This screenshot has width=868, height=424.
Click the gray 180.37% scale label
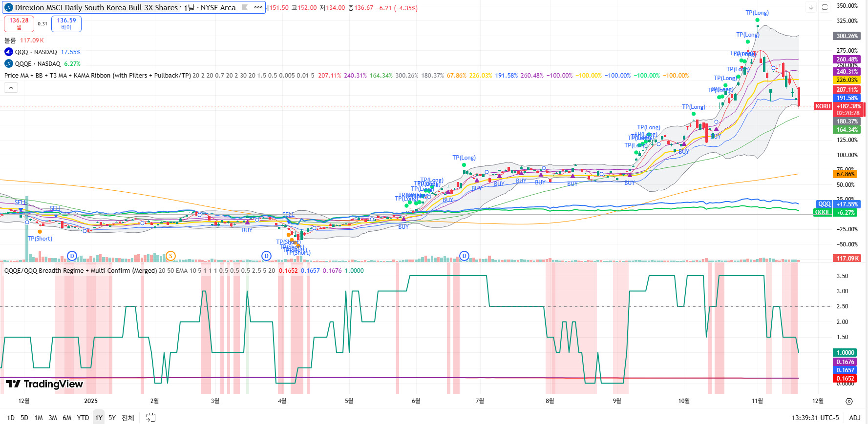click(x=847, y=121)
